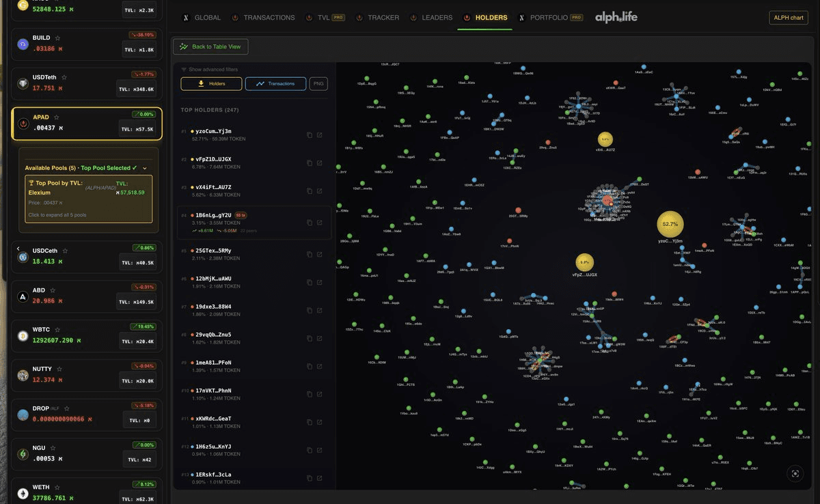Toggle the favorite star next to APAD
The width and height of the screenshot is (820, 504).
(x=57, y=117)
